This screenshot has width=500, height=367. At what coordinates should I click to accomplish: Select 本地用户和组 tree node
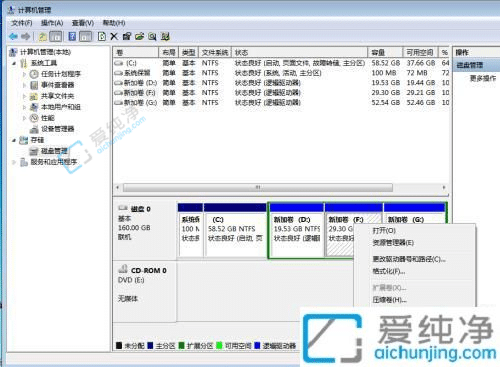[61, 107]
